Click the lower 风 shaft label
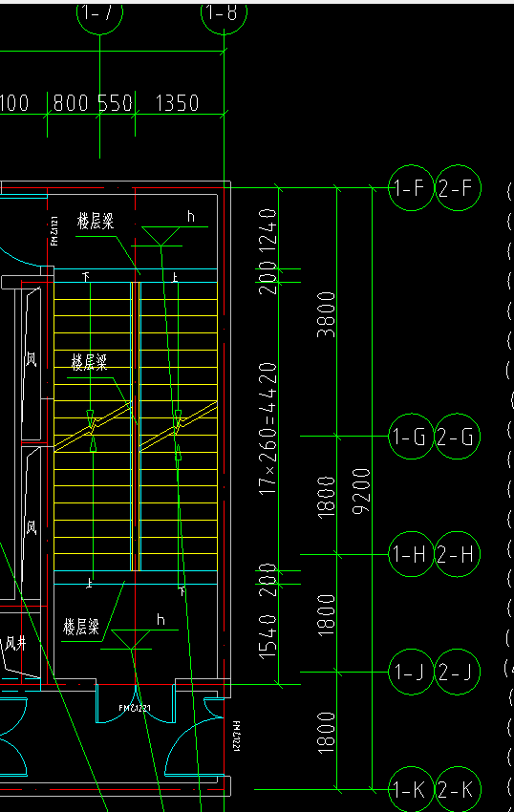514x812 pixels. (x=32, y=527)
